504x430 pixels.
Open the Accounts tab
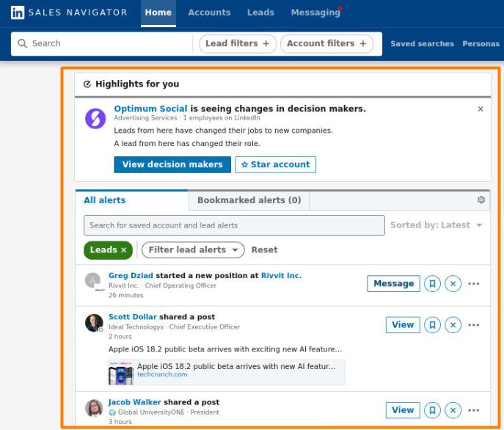(x=209, y=12)
